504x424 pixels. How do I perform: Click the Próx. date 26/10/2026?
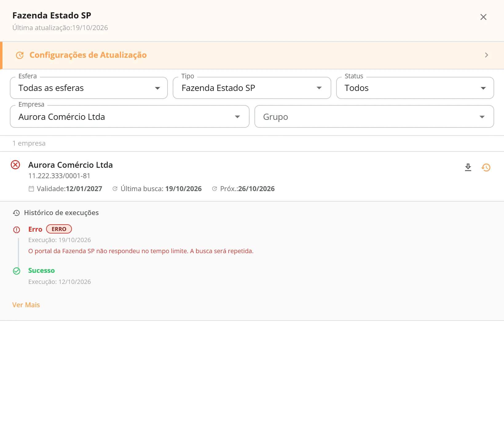click(256, 189)
